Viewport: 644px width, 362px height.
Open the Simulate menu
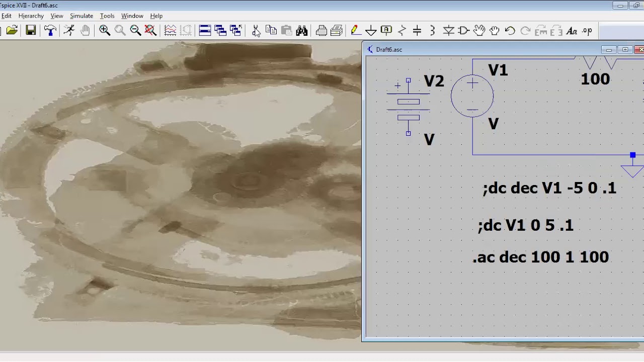pyautogui.click(x=82, y=16)
